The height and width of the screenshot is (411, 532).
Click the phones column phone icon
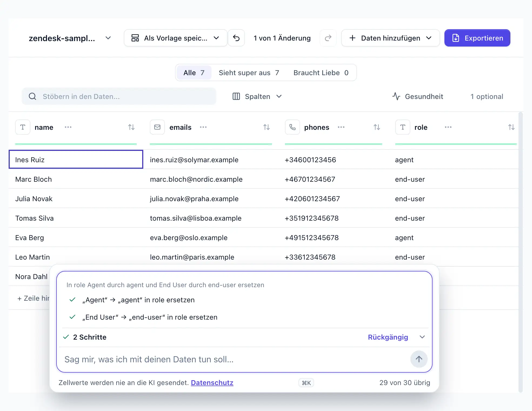[x=292, y=127]
